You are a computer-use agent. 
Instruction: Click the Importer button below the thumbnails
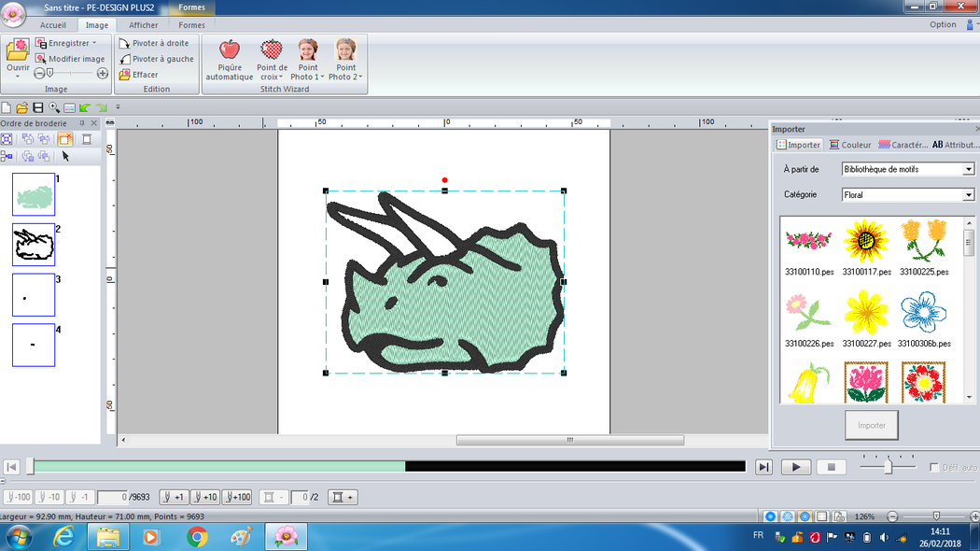(871, 425)
